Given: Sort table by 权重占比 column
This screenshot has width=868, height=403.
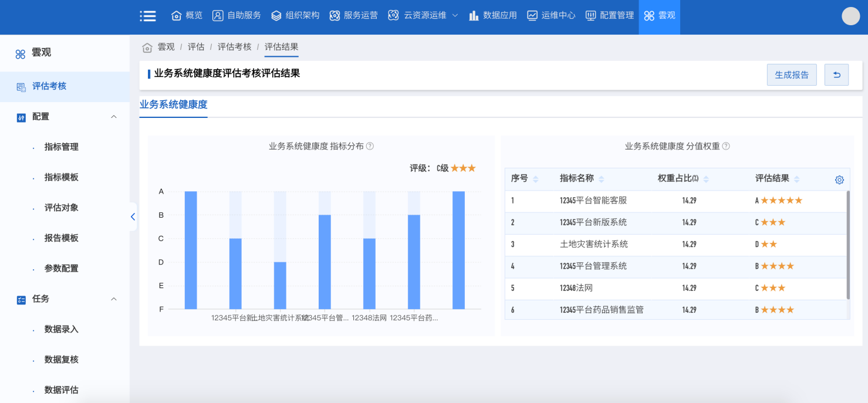Looking at the screenshot, I should click(x=706, y=179).
